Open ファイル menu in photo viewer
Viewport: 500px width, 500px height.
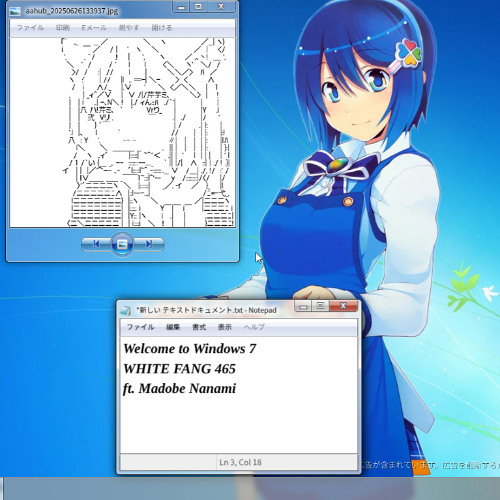30,28
